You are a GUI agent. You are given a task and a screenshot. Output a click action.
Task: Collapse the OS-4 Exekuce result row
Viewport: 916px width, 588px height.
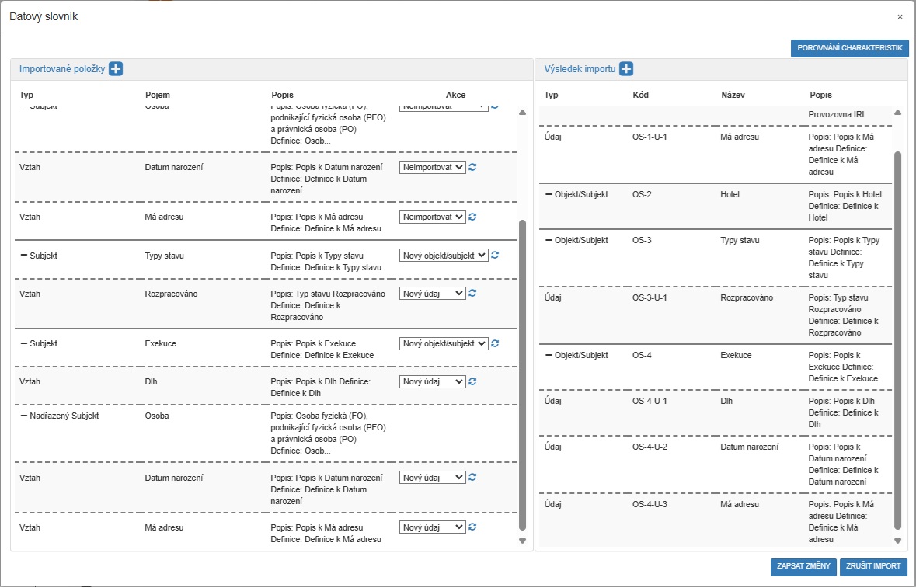(549, 355)
